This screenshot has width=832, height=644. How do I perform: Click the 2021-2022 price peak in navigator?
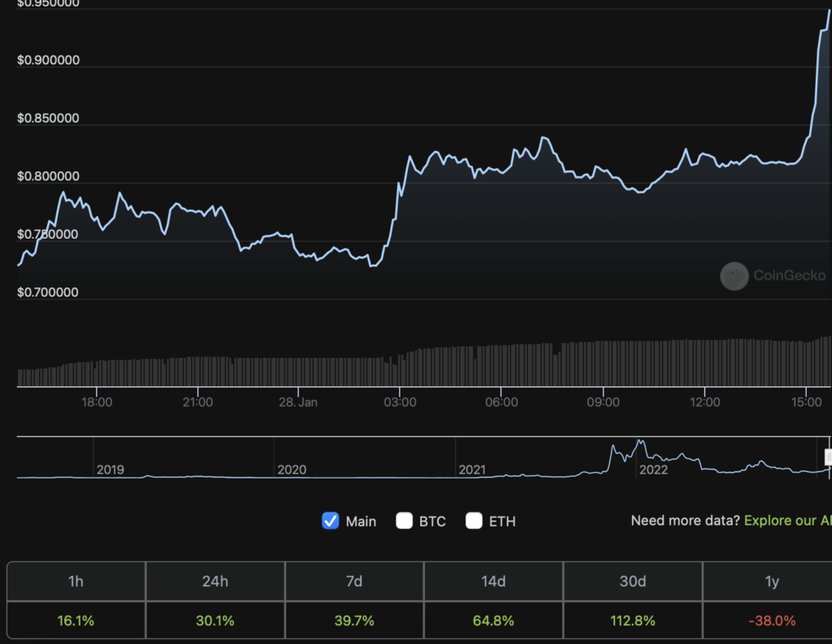[x=640, y=441]
